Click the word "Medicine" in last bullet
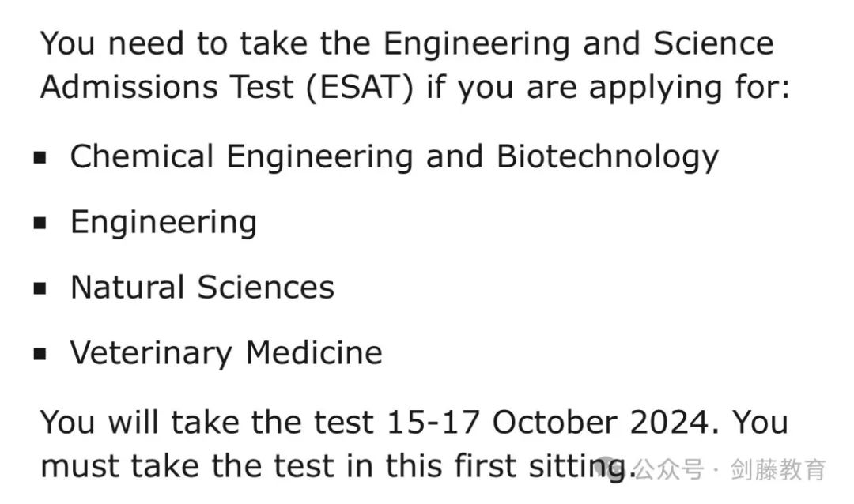The height and width of the screenshot is (504, 854). coord(314,352)
